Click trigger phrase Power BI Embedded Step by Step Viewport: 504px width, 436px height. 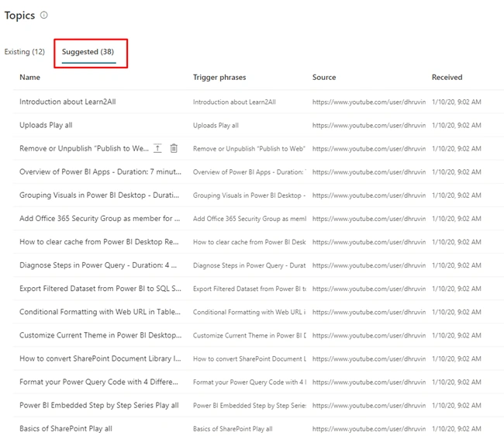coord(250,406)
